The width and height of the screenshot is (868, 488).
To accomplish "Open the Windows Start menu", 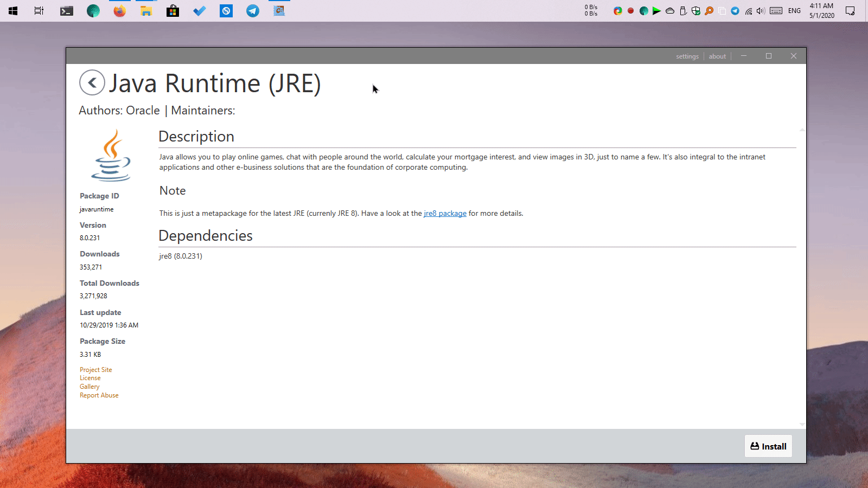I will click(x=13, y=11).
